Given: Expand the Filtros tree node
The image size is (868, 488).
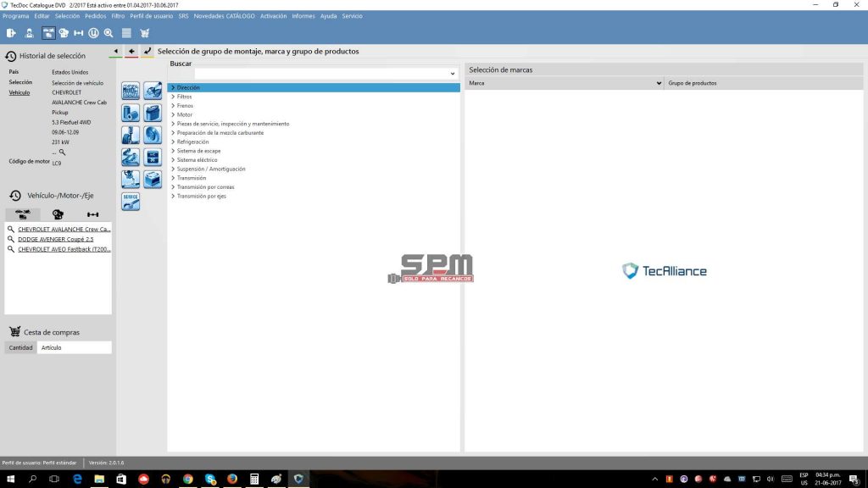Looking at the screenshot, I should [173, 97].
